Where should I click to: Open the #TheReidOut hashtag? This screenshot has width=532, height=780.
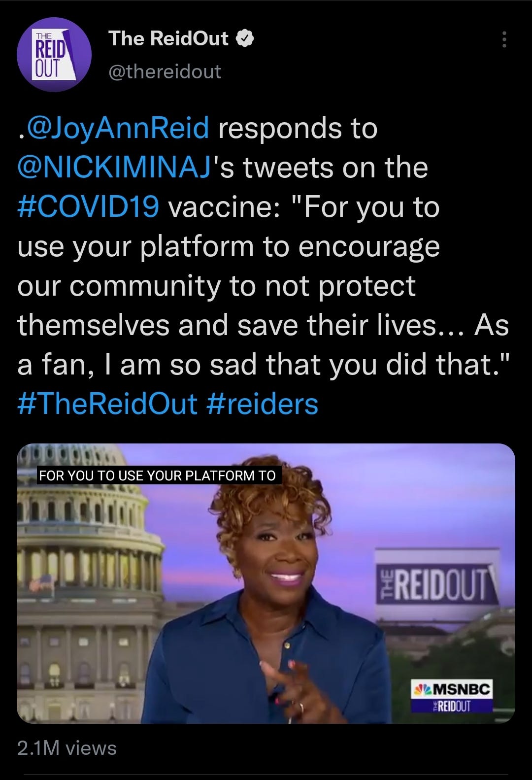[x=107, y=404]
